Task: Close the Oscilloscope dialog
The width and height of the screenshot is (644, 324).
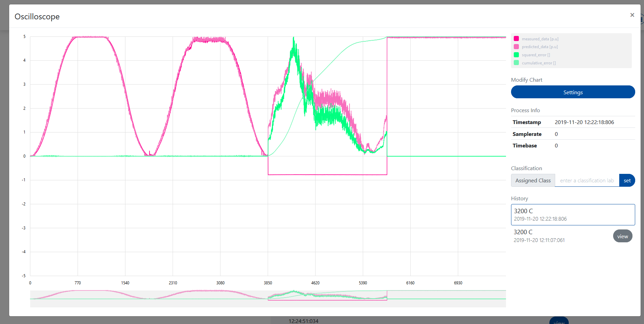Action: 632,15
